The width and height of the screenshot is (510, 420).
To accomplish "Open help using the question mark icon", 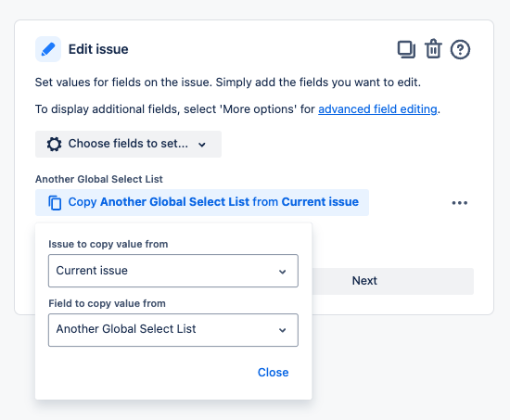I will pyautogui.click(x=460, y=49).
